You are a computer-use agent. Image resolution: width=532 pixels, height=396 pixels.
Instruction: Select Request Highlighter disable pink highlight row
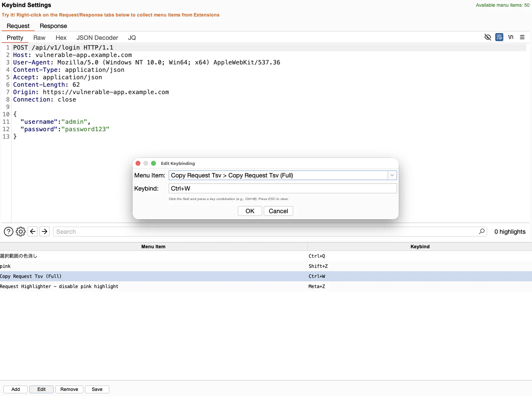(x=266, y=286)
